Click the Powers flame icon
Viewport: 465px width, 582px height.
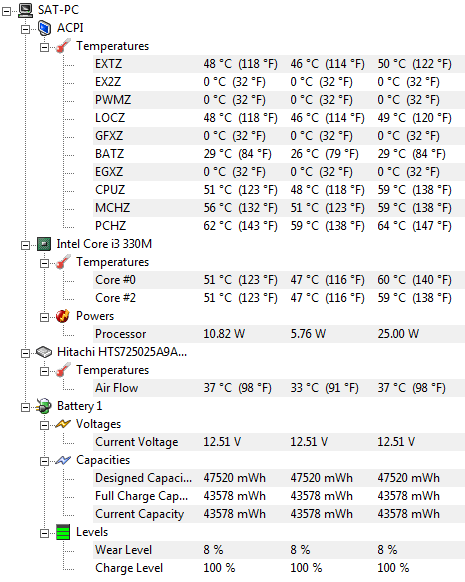63,316
